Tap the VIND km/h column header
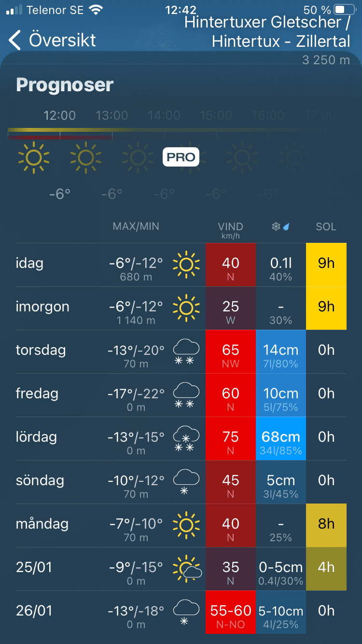This screenshot has height=644, width=362. coord(230,228)
